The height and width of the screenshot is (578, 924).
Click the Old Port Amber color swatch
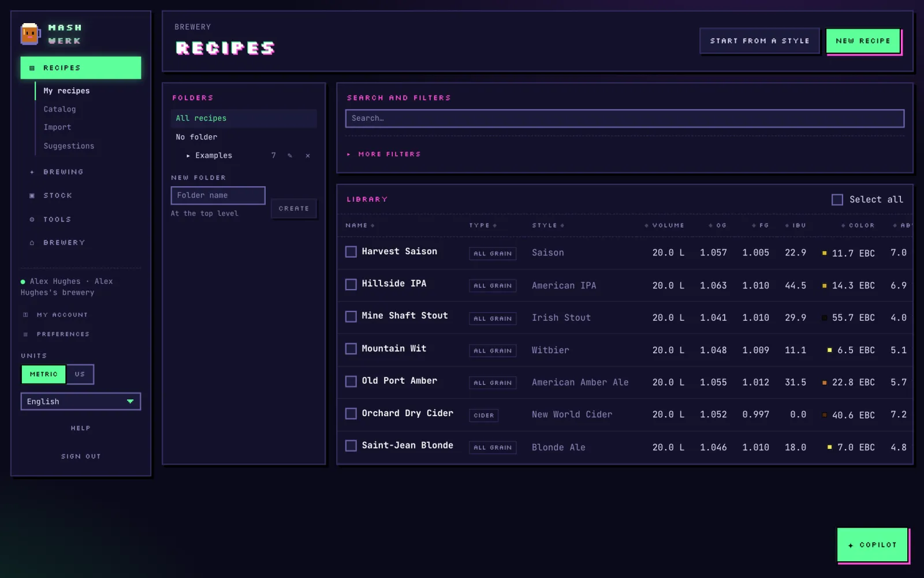tap(824, 383)
